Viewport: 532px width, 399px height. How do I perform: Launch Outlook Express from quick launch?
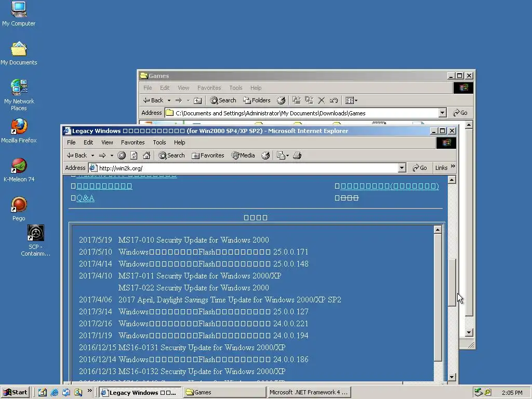66,393
